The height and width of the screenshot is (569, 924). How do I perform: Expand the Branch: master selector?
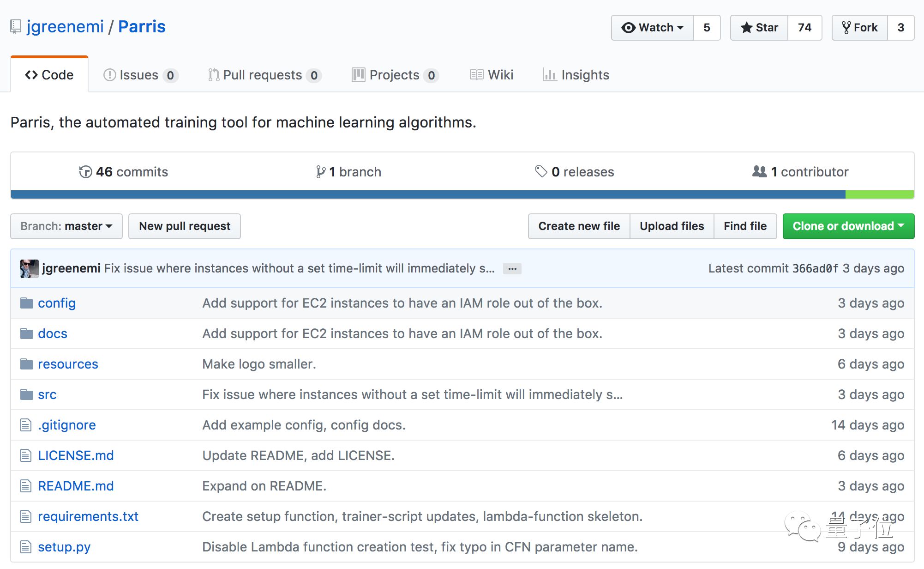66,226
